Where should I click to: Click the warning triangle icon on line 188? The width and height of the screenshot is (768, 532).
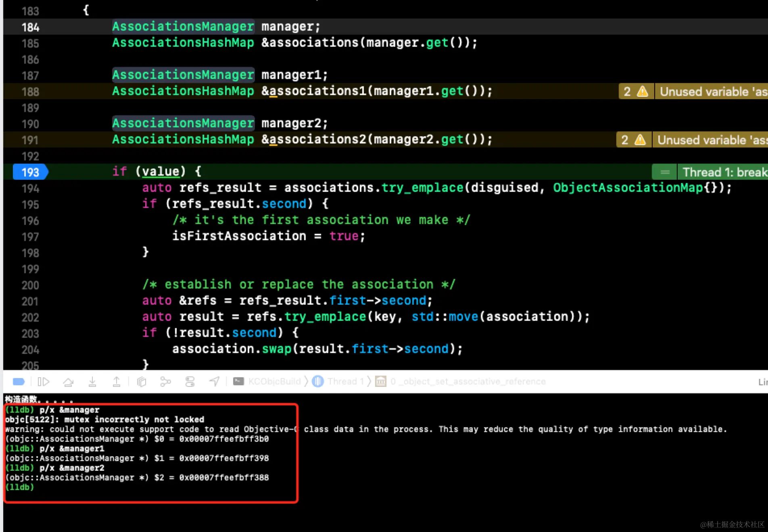click(x=643, y=91)
